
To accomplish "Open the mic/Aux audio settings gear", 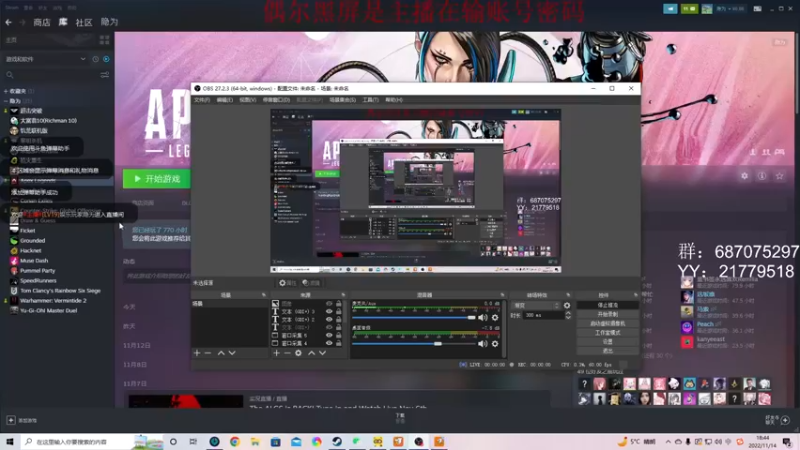I will (495, 318).
